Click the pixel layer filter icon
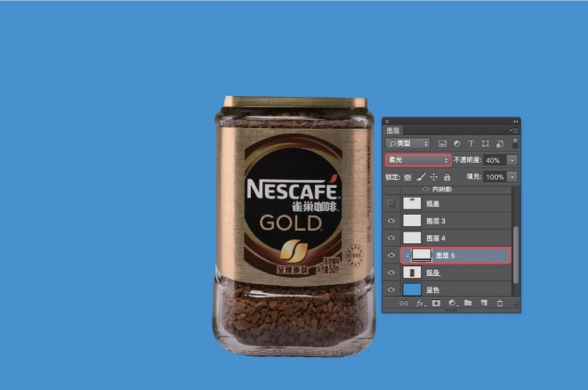This screenshot has width=588, height=390. pos(442,143)
